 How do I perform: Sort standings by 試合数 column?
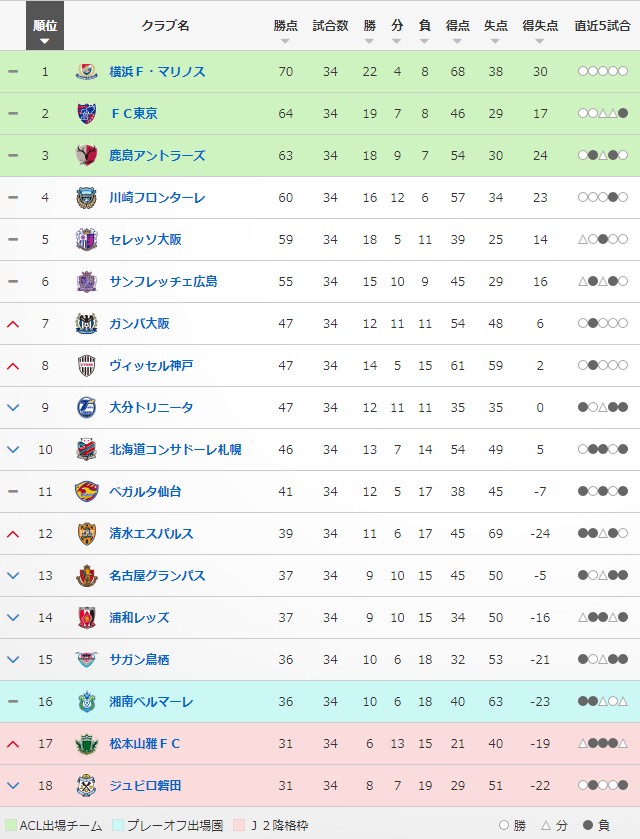click(x=330, y=30)
